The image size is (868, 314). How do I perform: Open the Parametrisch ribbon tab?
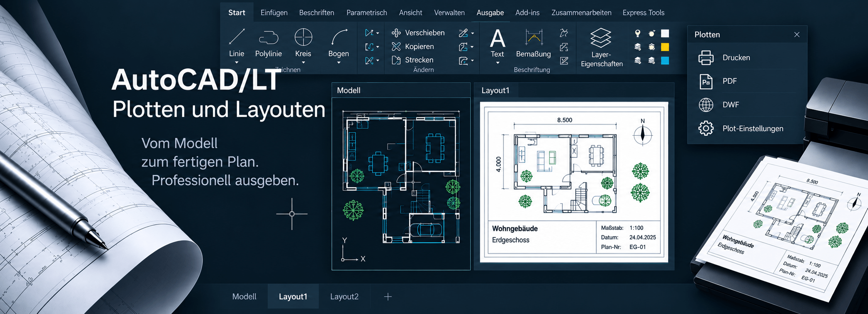coord(367,12)
